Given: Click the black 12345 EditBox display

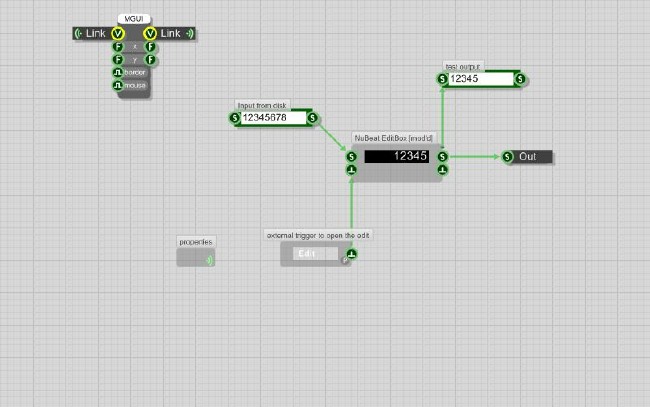Looking at the screenshot, I should pos(396,156).
